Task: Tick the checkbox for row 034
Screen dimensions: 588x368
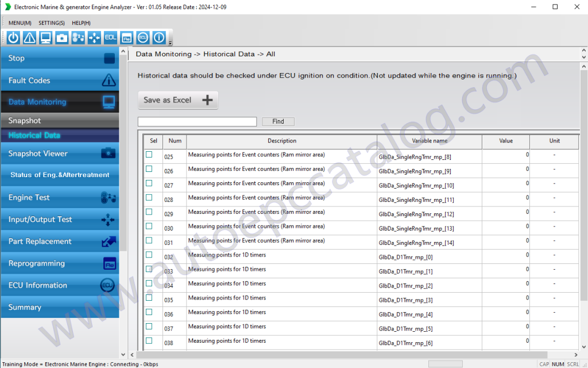Action: point(149,283)
